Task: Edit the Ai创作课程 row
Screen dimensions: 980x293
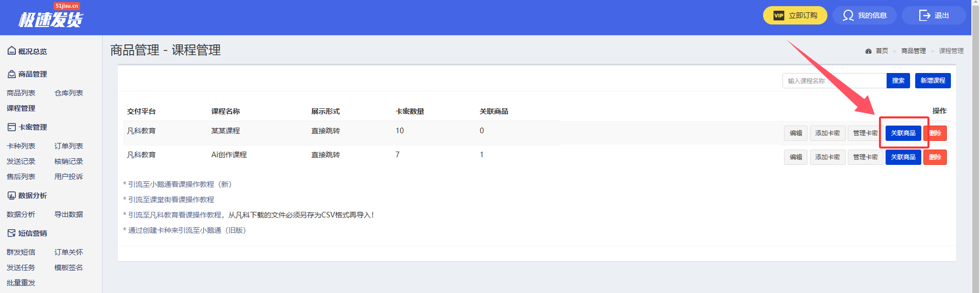Action: click(x=795, y=157)
